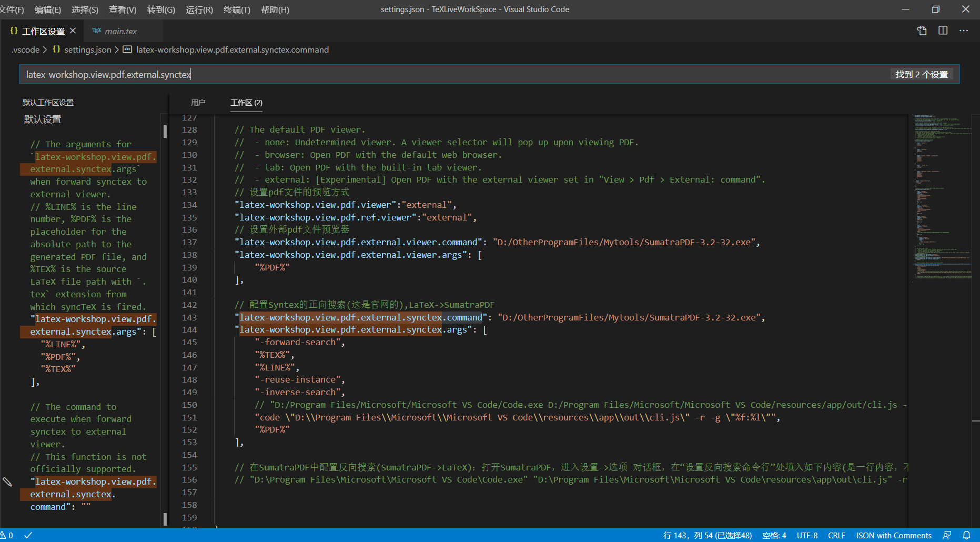Click inside the settings search input field
The image size is (980, 542).
(316, 74)
